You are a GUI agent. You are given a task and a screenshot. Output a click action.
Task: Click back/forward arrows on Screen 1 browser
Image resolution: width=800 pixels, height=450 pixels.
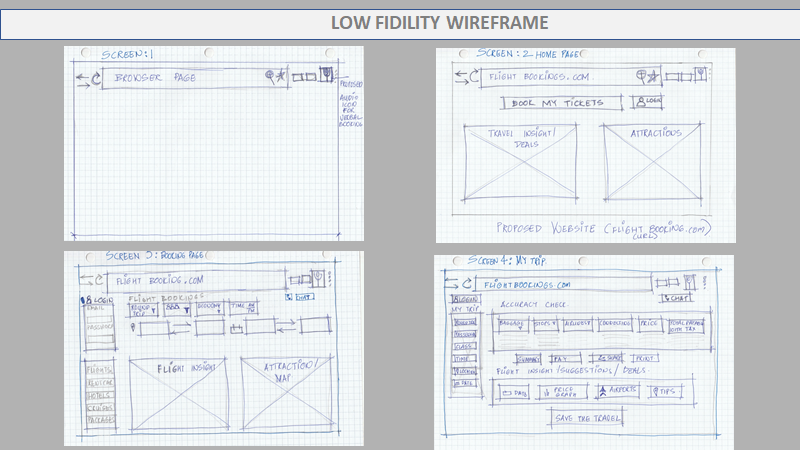coord(80,77)
